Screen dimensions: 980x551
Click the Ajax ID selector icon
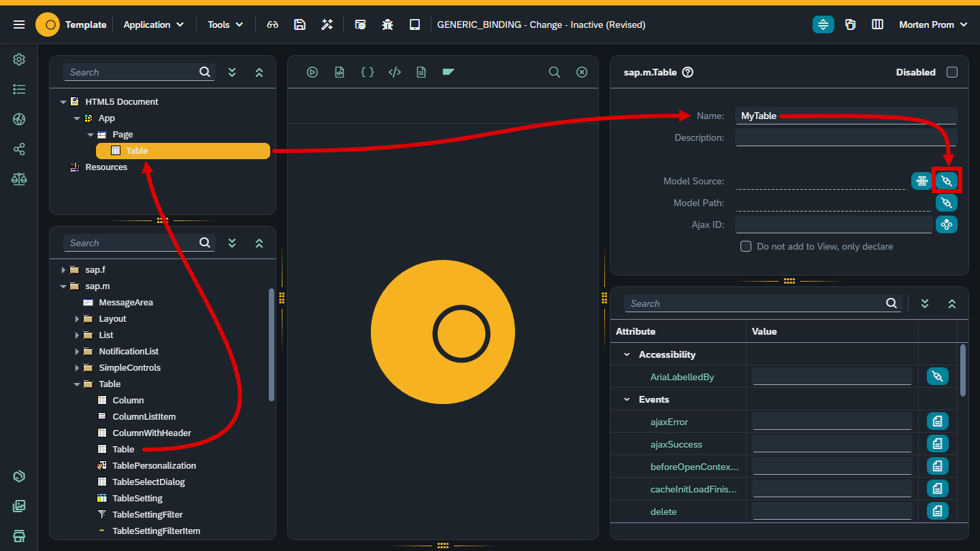pyautogui.click(x=946, y=224)
